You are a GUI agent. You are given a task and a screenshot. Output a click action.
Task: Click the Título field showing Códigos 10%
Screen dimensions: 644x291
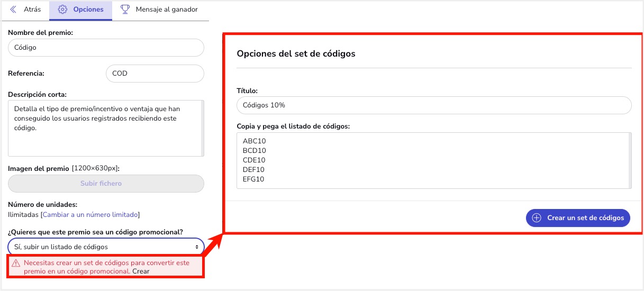[x=434, y=105]
